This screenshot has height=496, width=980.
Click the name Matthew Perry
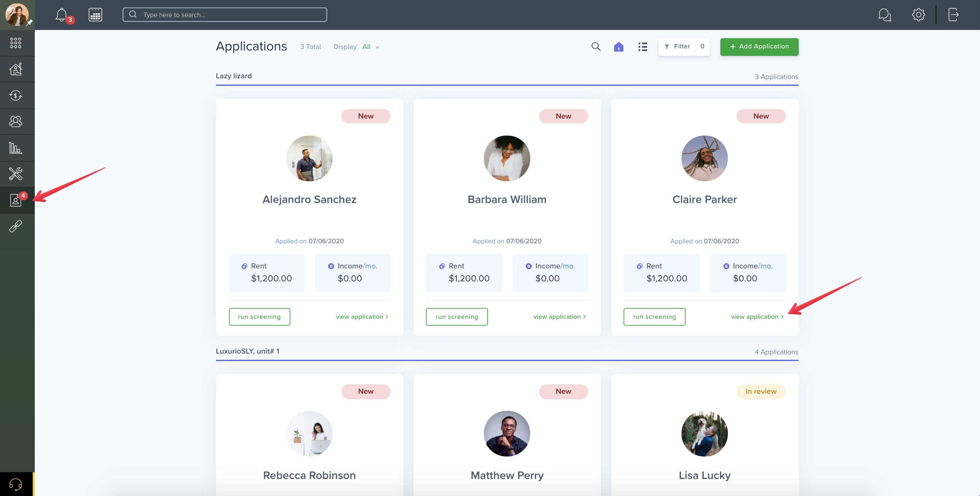(x=507, y=476)
